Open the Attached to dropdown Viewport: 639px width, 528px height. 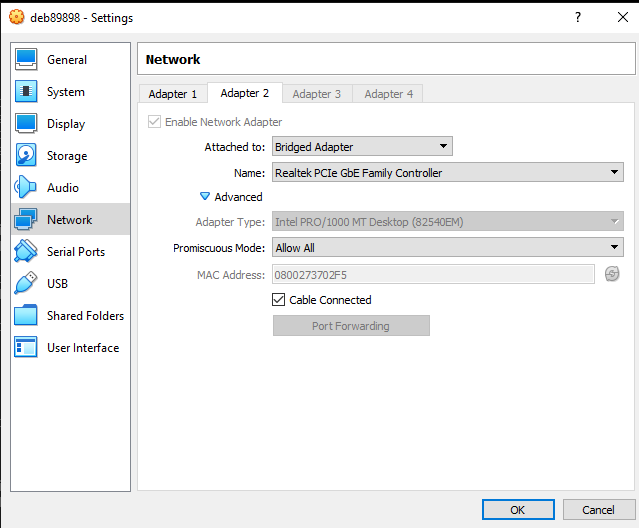[x=362, y=146]
